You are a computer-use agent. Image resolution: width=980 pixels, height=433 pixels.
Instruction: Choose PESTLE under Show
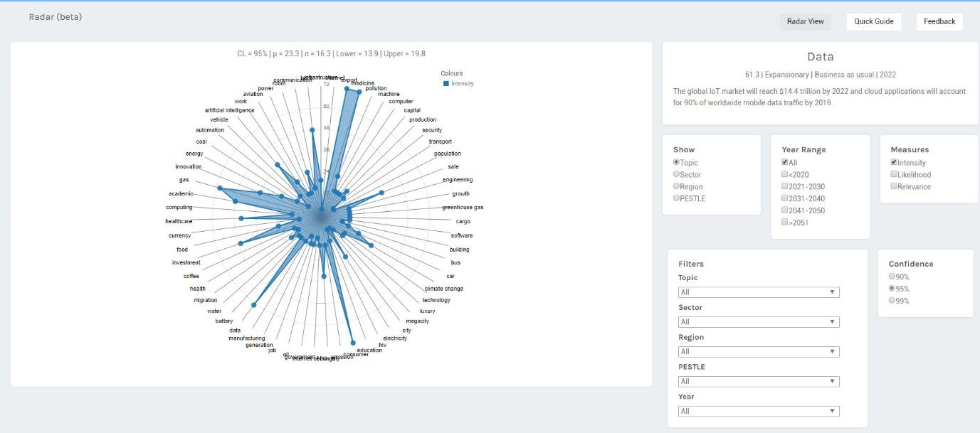pos(677,198)
